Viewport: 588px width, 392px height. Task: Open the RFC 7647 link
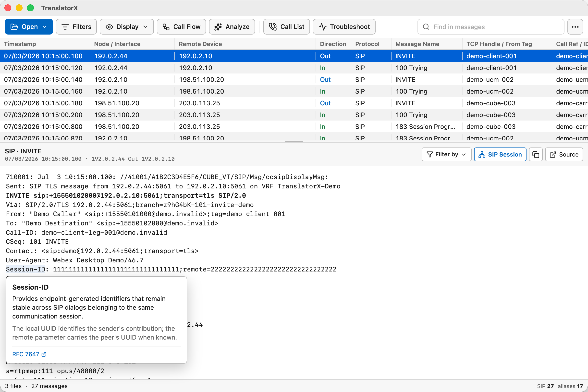[x=29, y=354]
